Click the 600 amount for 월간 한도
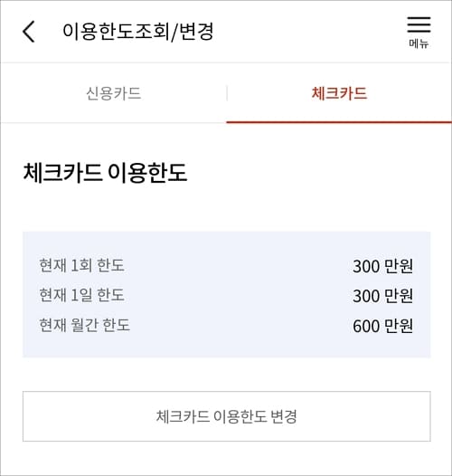The height and width of the screenshot is (476, 452). click(366, 327)
